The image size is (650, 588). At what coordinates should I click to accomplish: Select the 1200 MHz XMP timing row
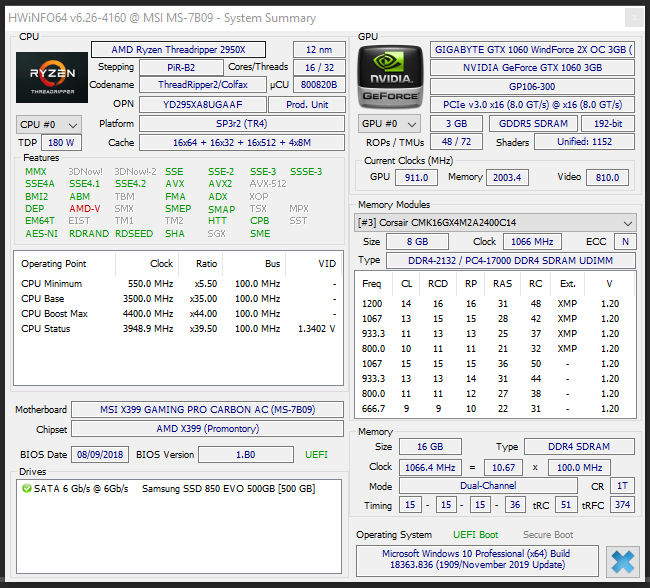point(495,304)
